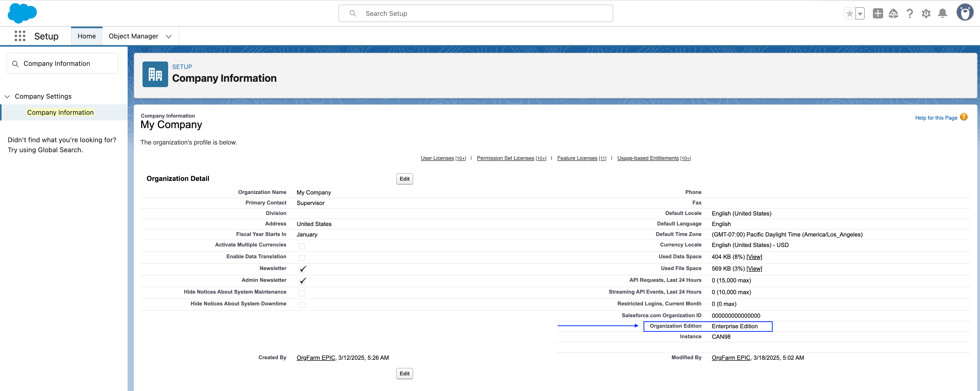Open the Trailhead guidance icon
Viewport: 980px width, 391px height.
click(x=893, y=14)
